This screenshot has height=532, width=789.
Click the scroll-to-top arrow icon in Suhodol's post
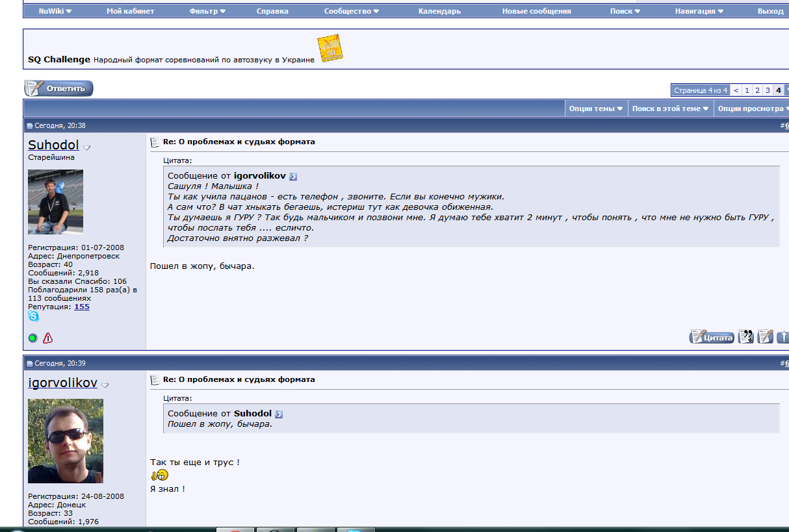click(x=783, y=336)
